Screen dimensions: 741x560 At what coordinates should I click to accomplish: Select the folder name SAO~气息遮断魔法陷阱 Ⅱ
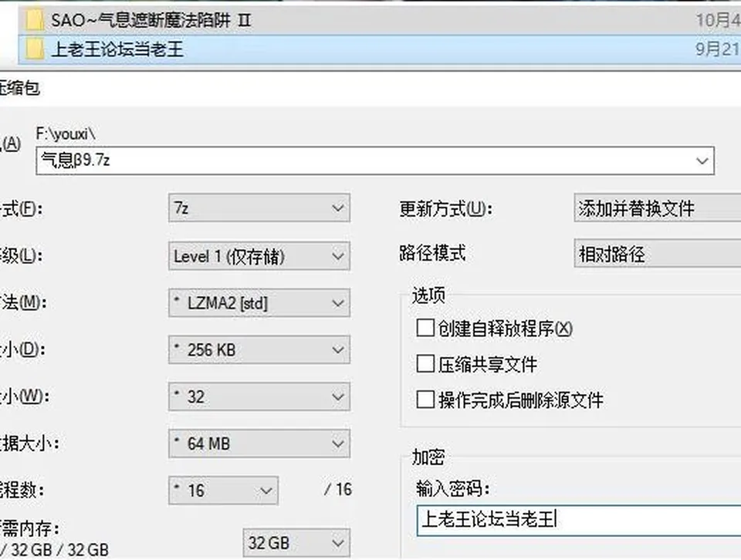[x=151, y=20]
